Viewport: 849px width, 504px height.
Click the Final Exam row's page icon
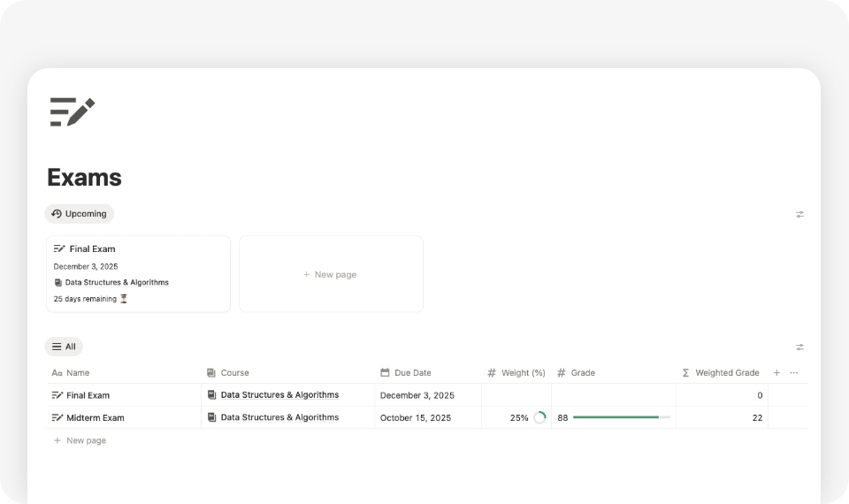tap(57, 395)
